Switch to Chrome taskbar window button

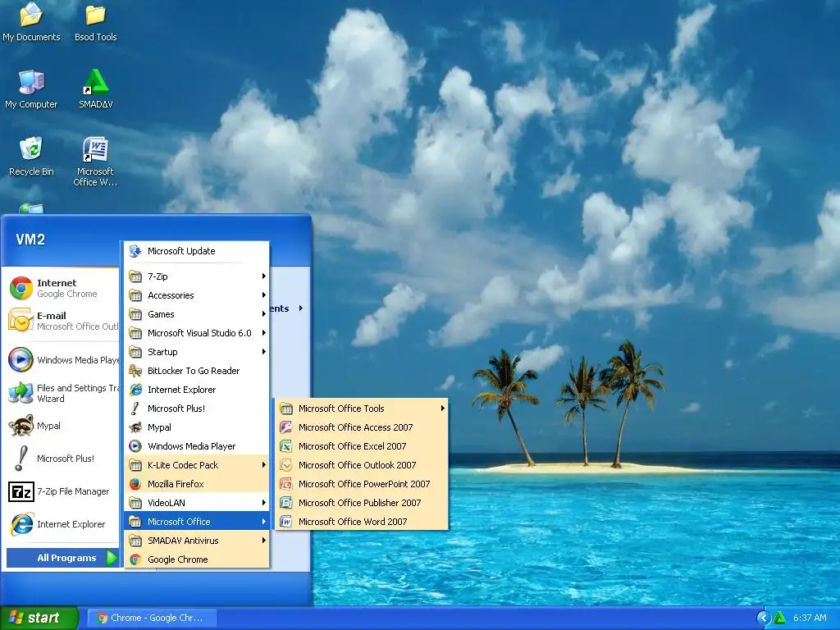(x=151, y=618)
